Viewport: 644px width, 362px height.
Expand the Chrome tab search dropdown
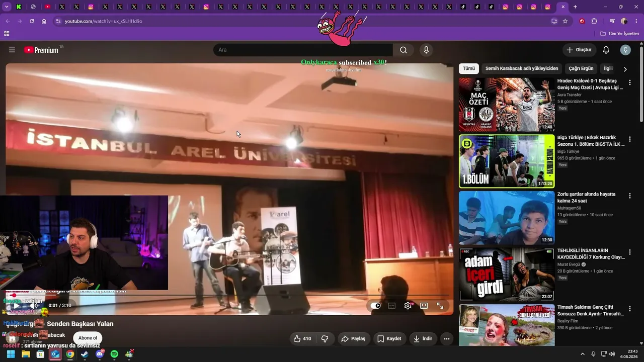[7, 7]
